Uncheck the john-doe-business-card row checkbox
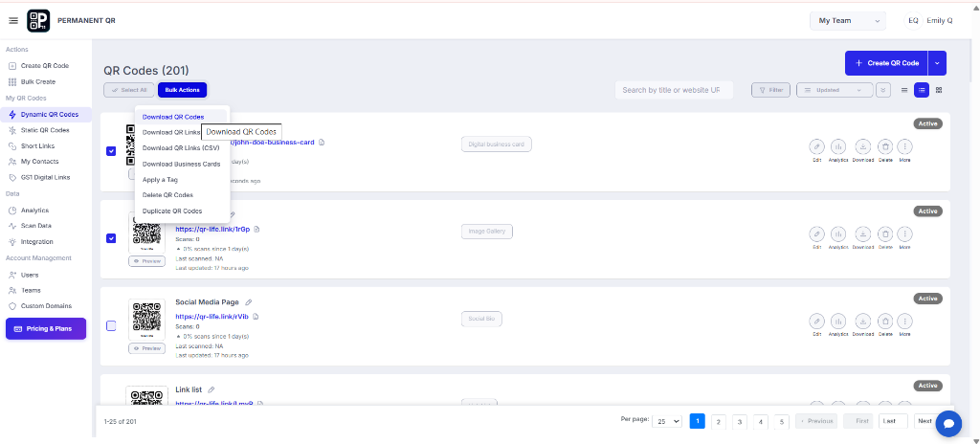The height and width of the screenshot is (444, 980). [x=111, y=150]
